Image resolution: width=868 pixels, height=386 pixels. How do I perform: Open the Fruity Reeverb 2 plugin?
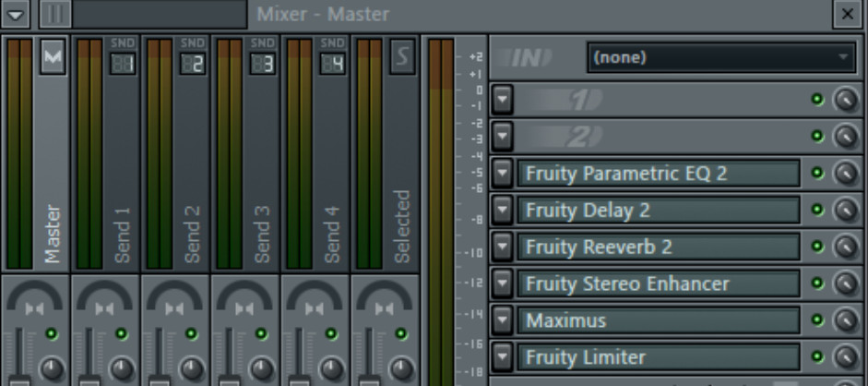(x=659, y=247)
